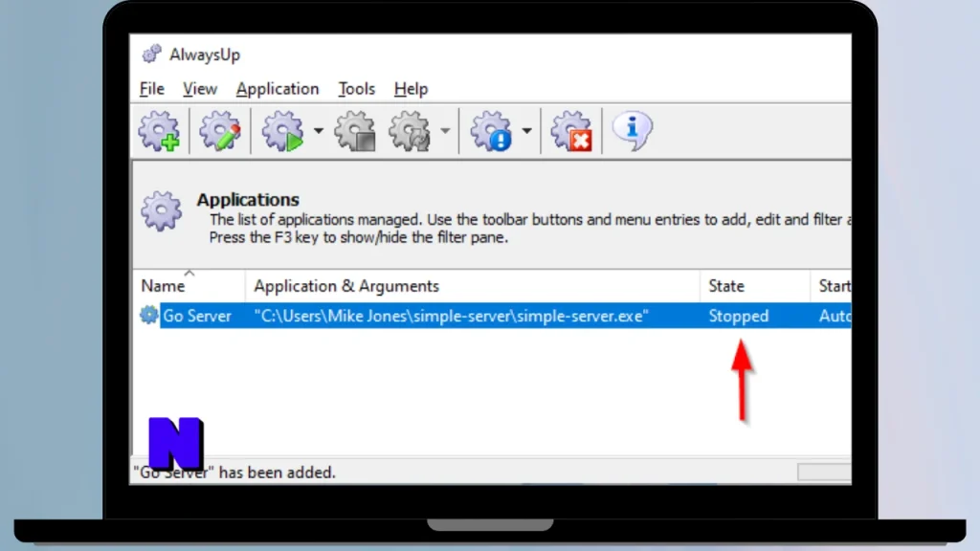
Task: Click the Stopped state cell
Action: pos(739,316)
